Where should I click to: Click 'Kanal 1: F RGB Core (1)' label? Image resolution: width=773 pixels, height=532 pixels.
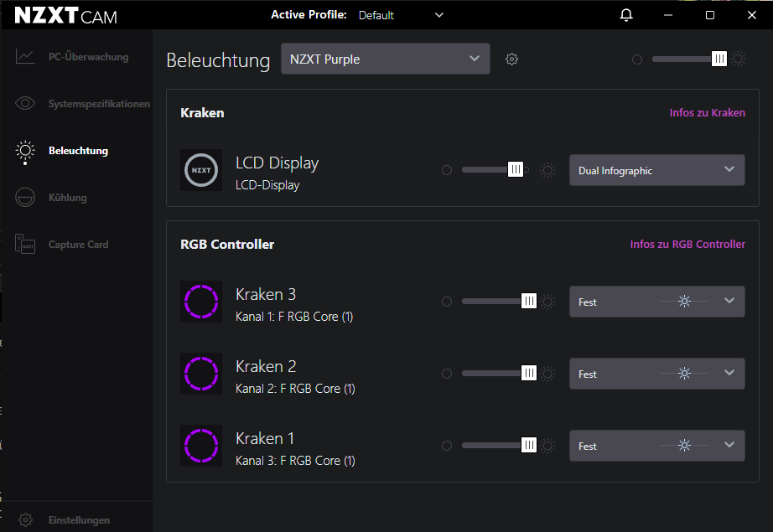[294, 316]
